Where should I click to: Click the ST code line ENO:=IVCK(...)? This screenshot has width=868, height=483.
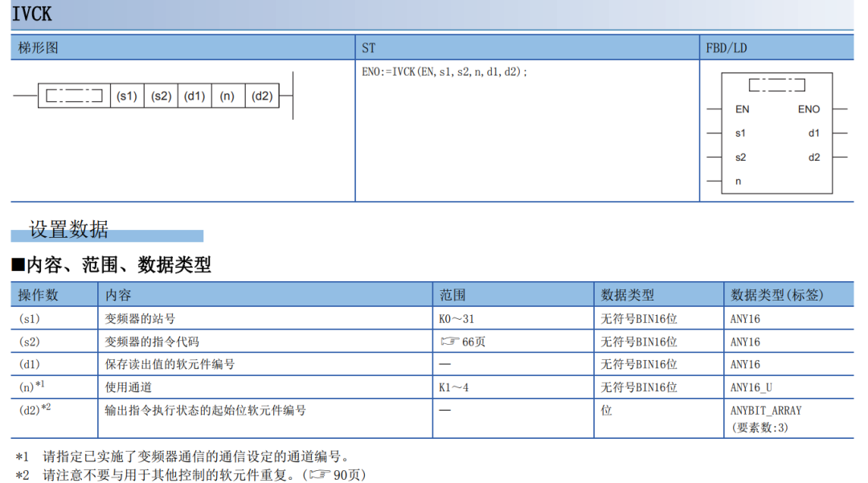click(444, 72)
